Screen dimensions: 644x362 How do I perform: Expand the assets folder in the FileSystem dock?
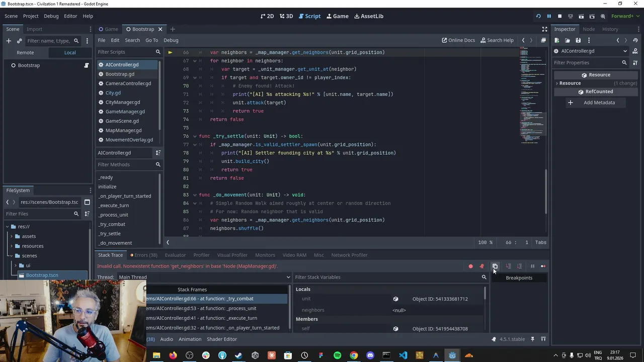point(12,236)
